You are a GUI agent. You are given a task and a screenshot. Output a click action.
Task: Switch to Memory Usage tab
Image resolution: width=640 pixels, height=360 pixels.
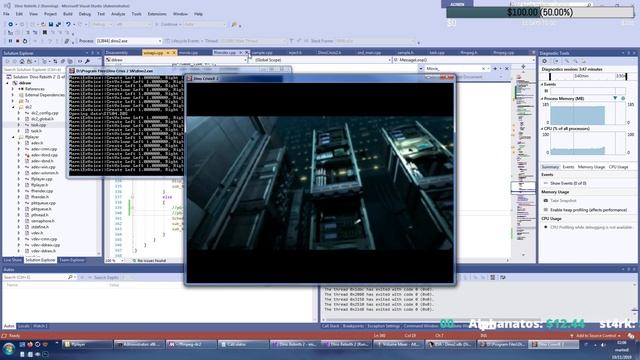point(591,167)
